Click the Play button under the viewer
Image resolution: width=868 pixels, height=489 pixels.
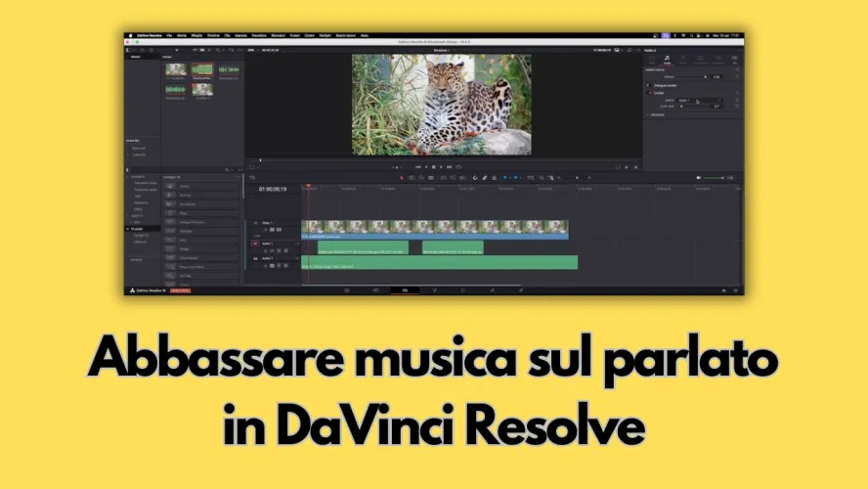tap(441, 166)
